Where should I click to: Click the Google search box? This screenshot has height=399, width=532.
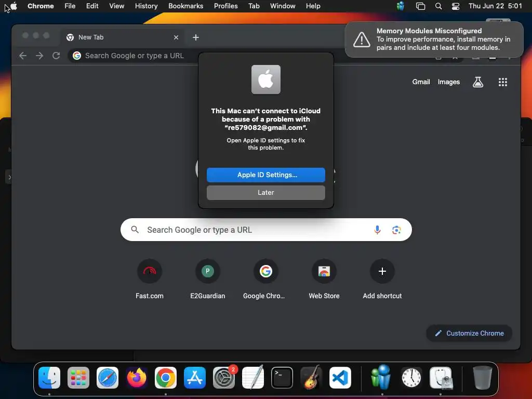coord(266,230)
